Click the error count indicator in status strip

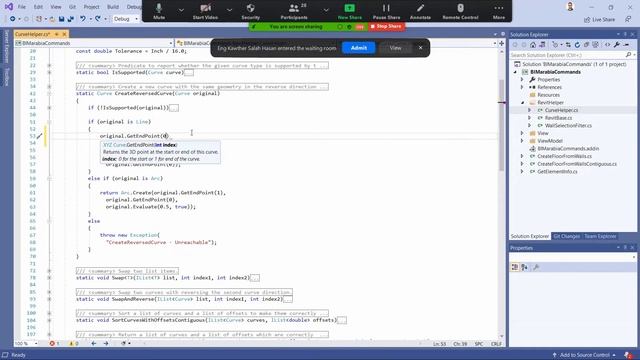[x=54, y=344]
